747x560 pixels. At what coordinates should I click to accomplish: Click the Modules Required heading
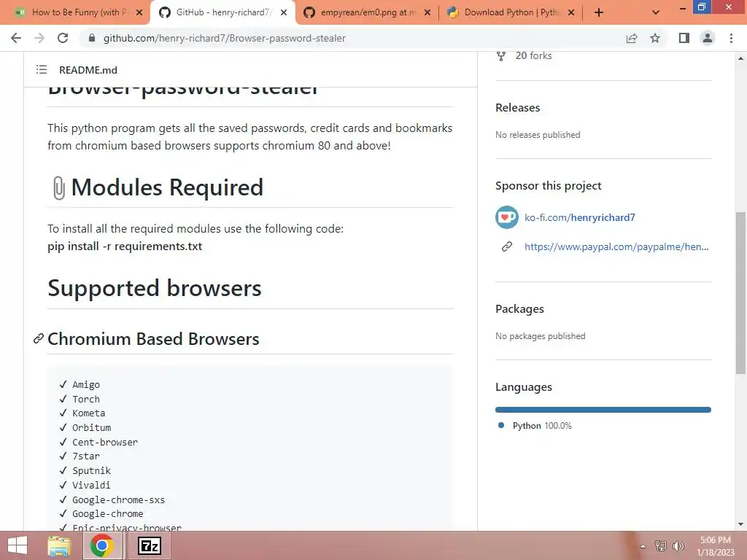tap(167, 187)
